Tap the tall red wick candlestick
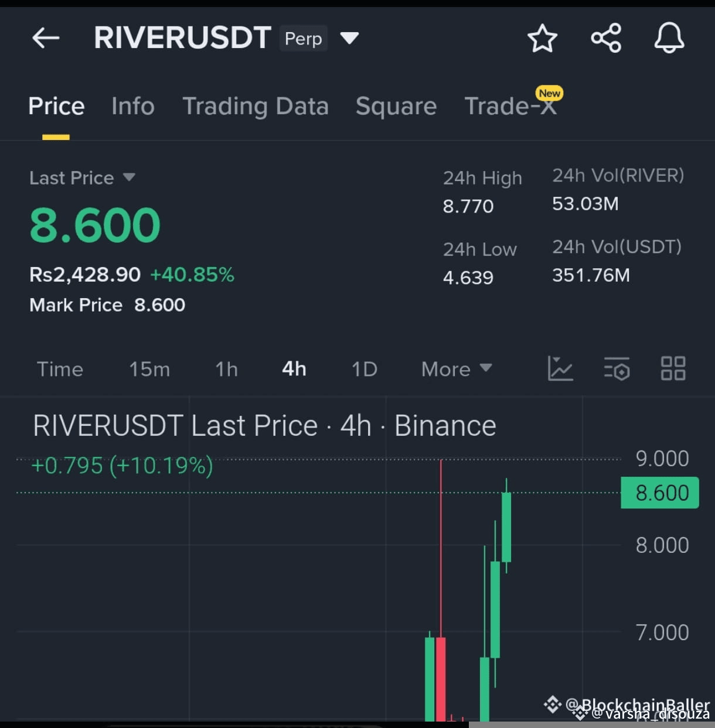The image size is (715, 728). pos(441,592)
